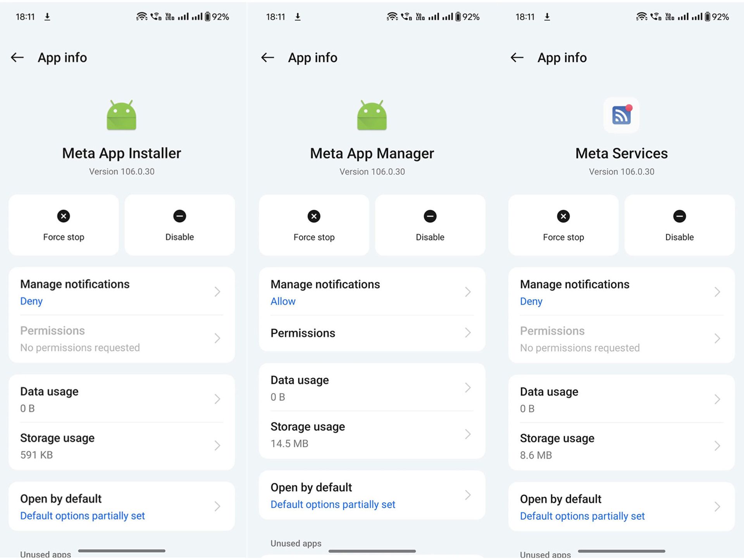Screen dimensions: 744x560
Task: Tap chevron beside Data usage in Meta App Manager
Action: [x=468, y=388]
